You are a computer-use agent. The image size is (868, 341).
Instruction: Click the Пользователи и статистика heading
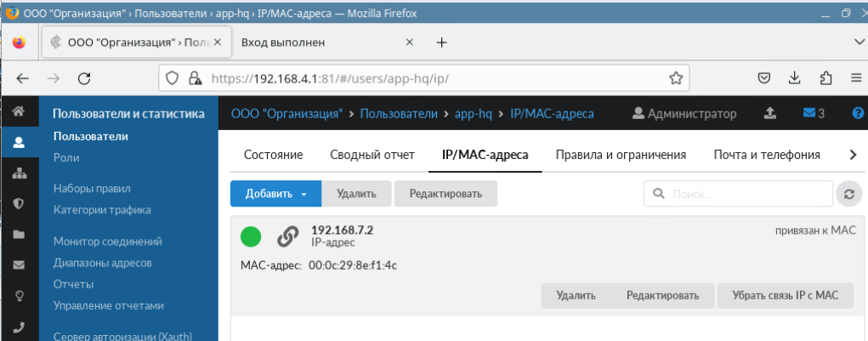click(128, 114)
